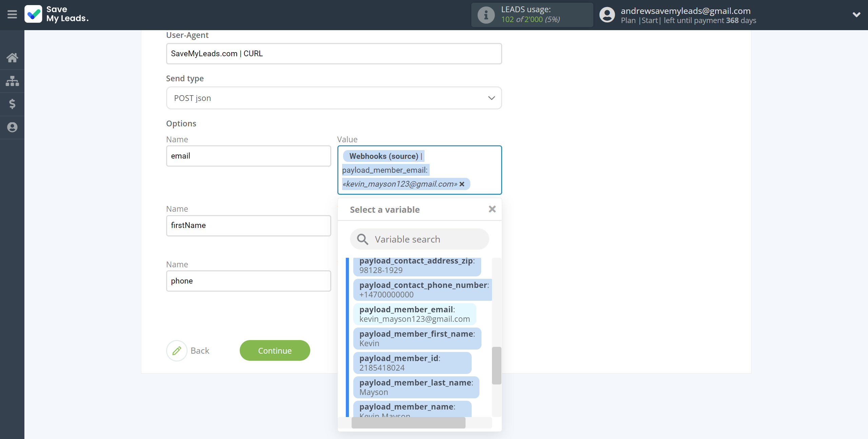The height and width of the screenshot is (439, 868).
Task: Close the Select a variable panel
Action: tap(492, 209)
